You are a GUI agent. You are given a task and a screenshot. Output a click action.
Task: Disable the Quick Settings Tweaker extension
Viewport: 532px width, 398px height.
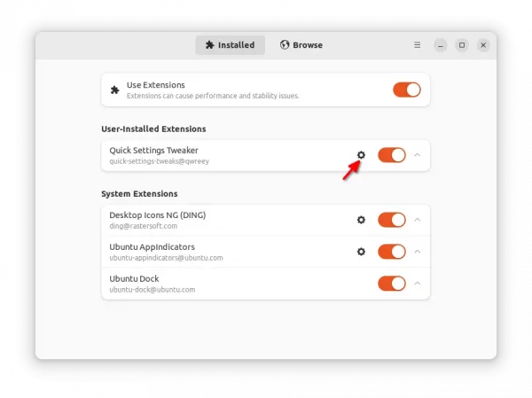(x=391, y=155)
